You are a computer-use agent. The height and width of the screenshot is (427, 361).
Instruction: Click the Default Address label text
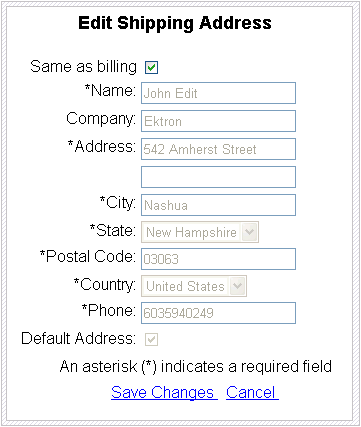[x=78, y=338]
